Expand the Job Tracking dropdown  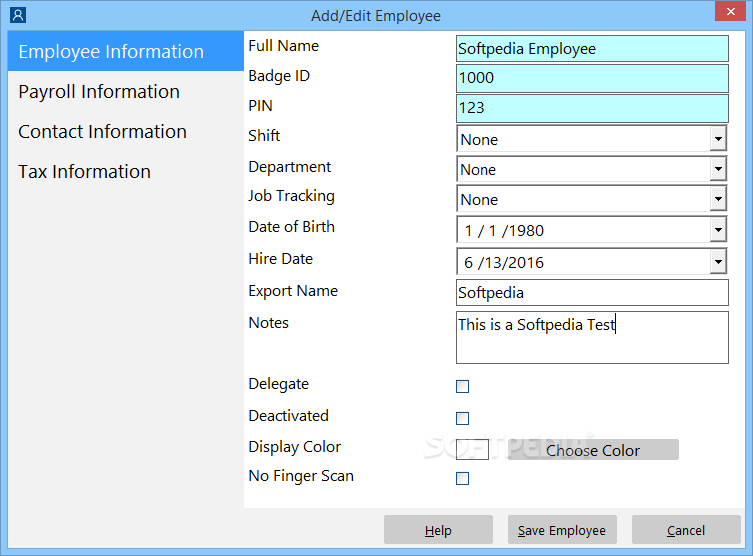coord(718,199)
